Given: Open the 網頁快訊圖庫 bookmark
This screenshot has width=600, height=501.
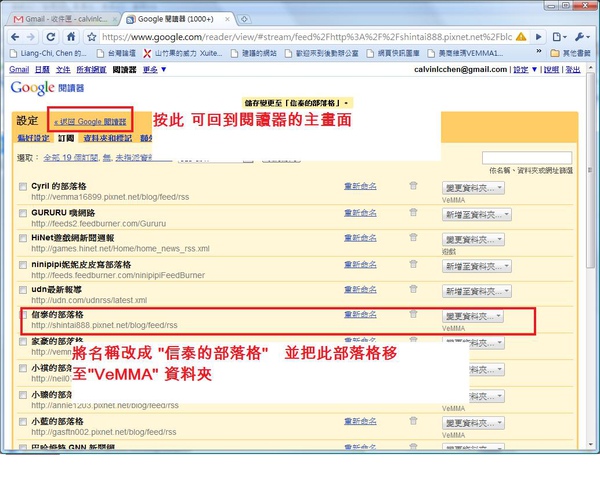Looking at the screenshot, I should point(393,53).
